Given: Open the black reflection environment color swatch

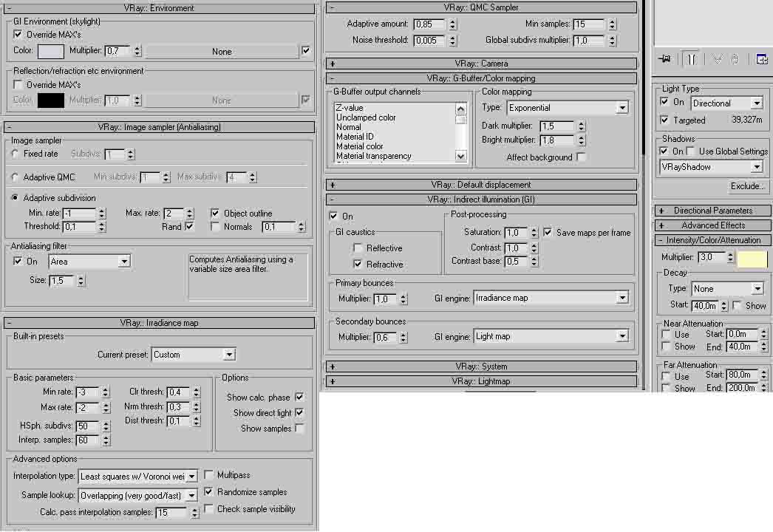Looking at the screenshot, I should (51, 100).
